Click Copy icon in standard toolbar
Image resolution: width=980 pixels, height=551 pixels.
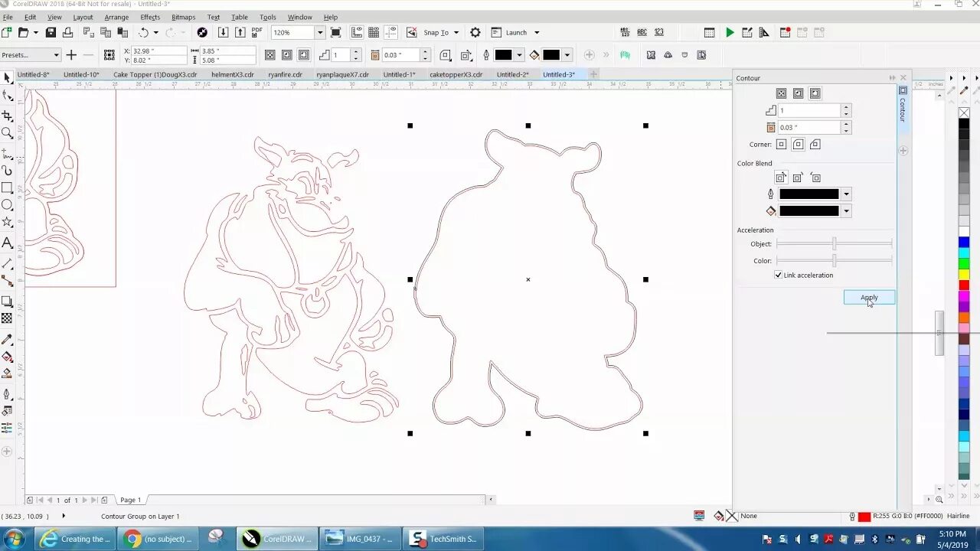click(106, 32)
